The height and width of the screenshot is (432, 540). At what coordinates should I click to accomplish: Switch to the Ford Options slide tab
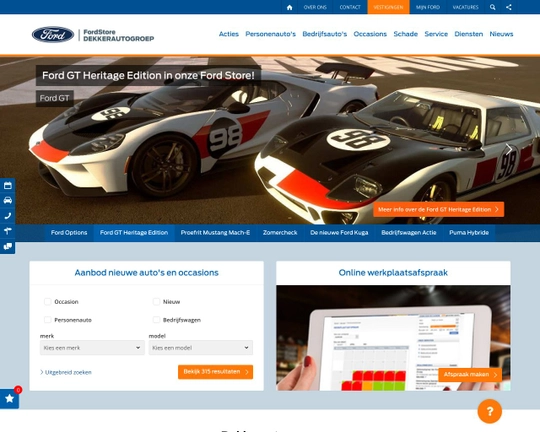[x=69, y=233]
